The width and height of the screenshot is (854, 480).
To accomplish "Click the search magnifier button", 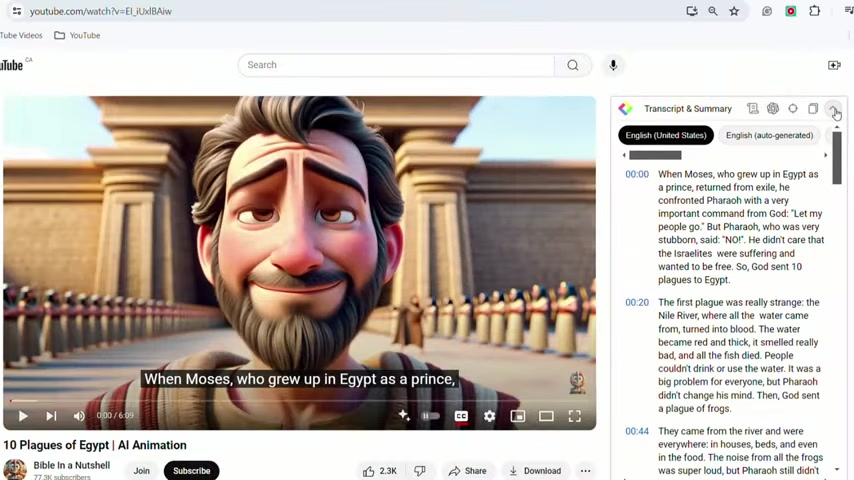I will coord(573,65).
